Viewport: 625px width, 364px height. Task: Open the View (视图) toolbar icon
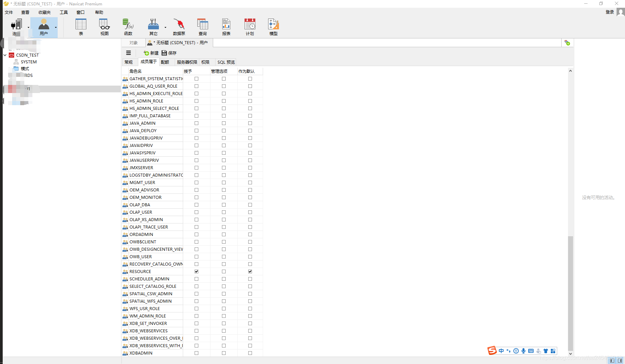tap(105, 27)
